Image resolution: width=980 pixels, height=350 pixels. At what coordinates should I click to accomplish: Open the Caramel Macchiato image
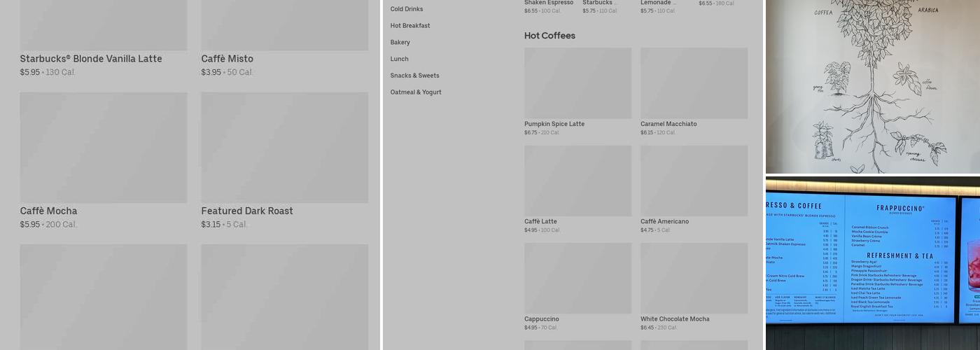(694, 83)
